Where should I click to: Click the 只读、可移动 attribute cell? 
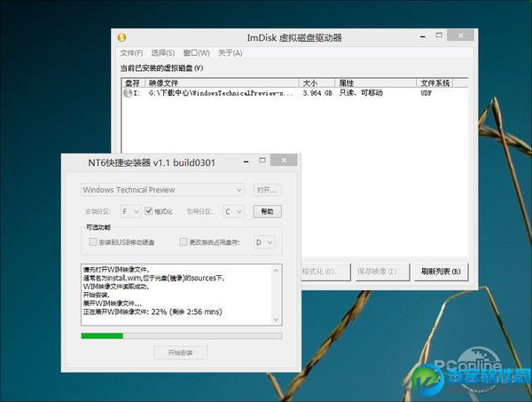[361, 92]
